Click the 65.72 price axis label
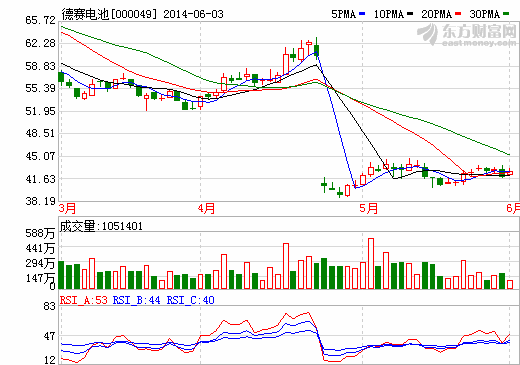The width and height of the screenshot is (520, 365). [40, 20]
